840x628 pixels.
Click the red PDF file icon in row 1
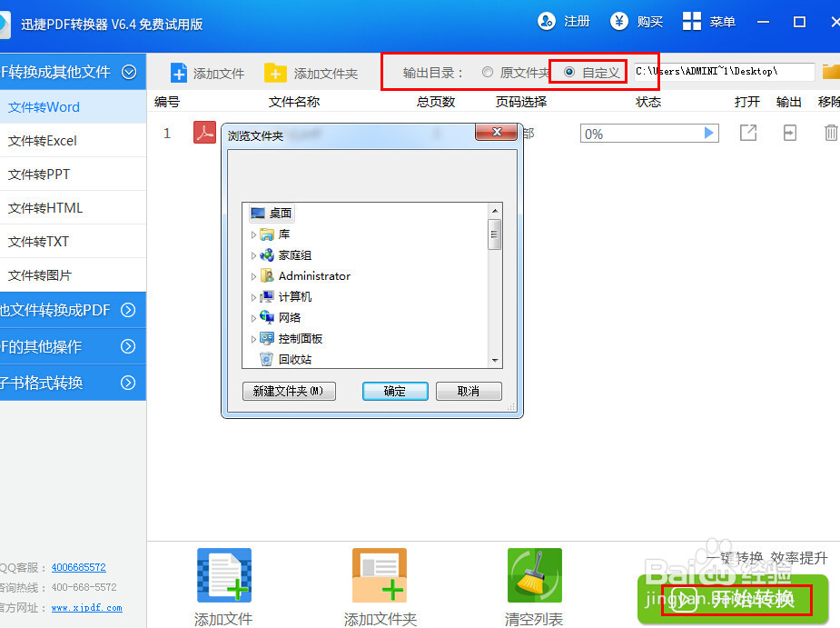[x=204, y=133]
